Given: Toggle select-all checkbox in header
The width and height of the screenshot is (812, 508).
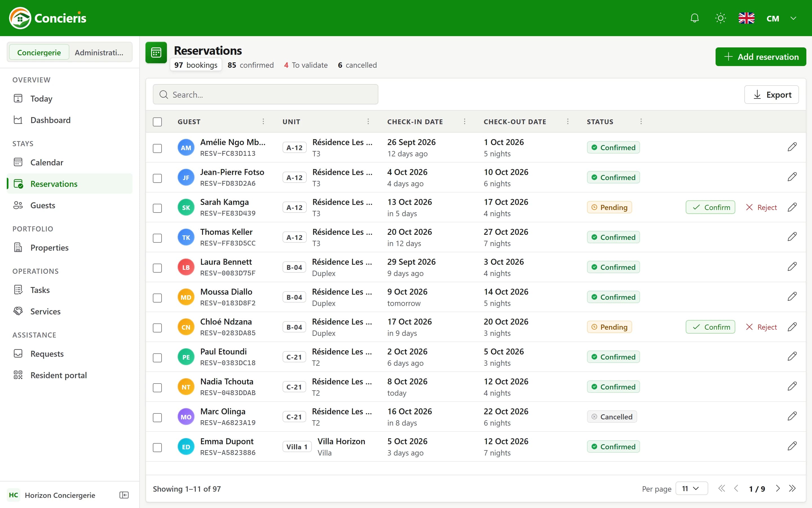Looking at the screenshot, I should coord(157,122).
